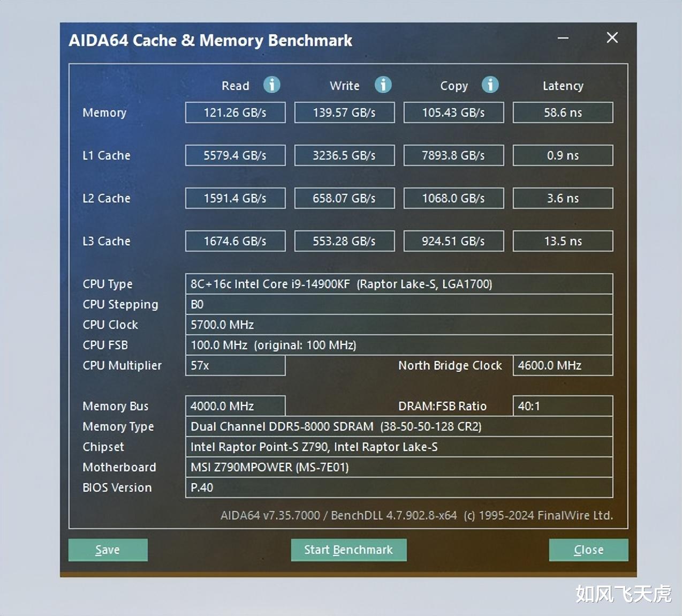Select L3 Cache copy 924.51 GB/s
682x616 pixels.
tap(453, 241)
